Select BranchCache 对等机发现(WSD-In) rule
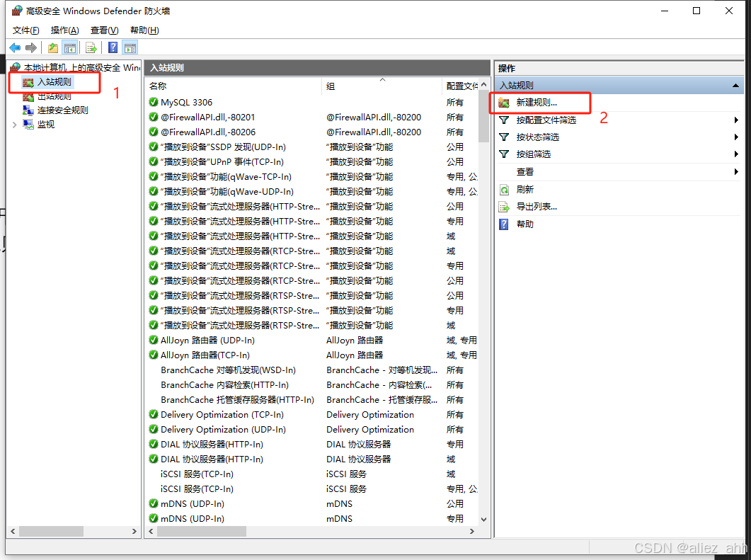The height and width of the screenshot is (560, 751). point(228,370)
